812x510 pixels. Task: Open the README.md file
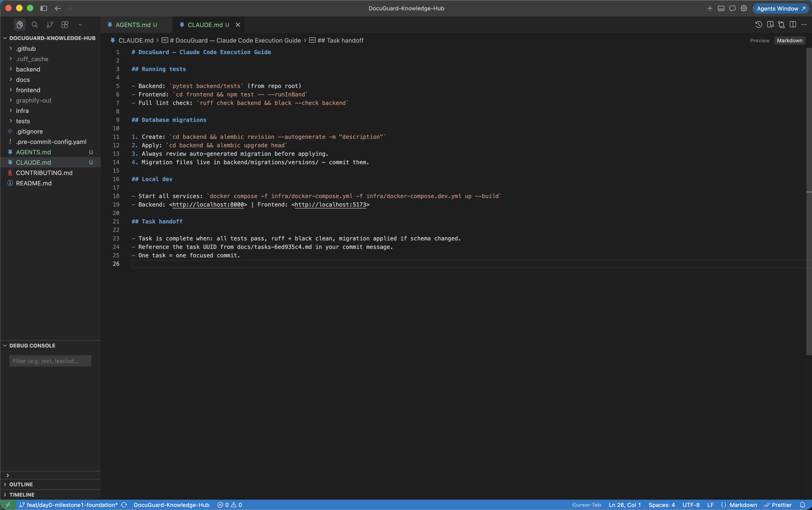tap(50, 183)
